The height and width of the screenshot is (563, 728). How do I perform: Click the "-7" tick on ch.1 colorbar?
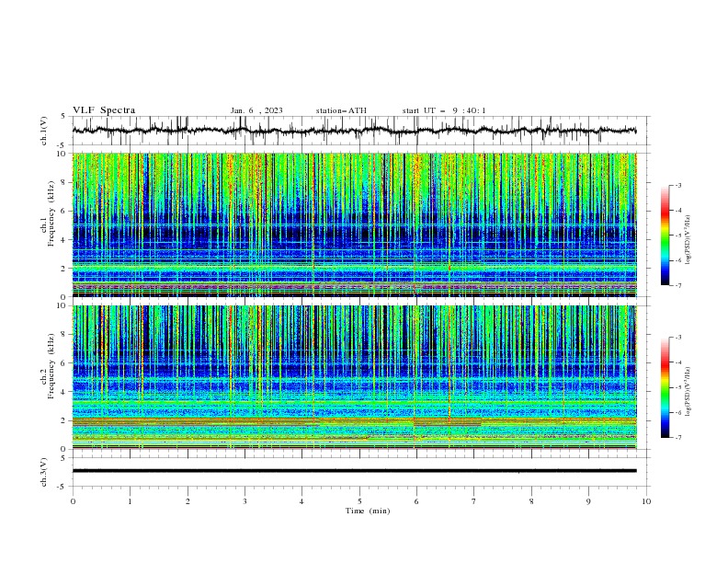(677, 285)
